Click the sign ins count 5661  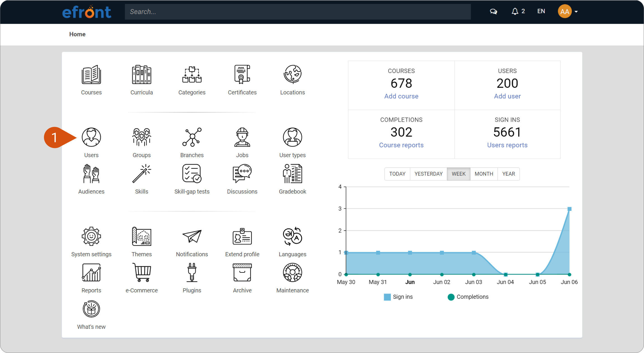click(507, 132)
